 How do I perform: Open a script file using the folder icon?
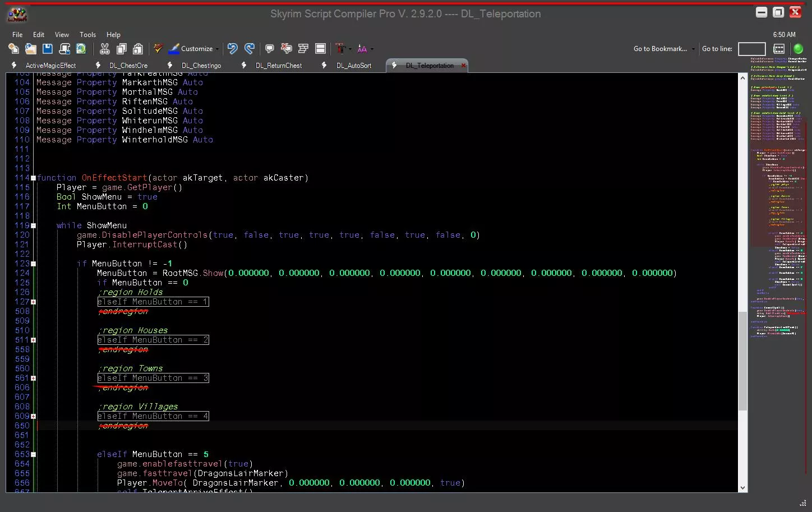tap(30, 49)
